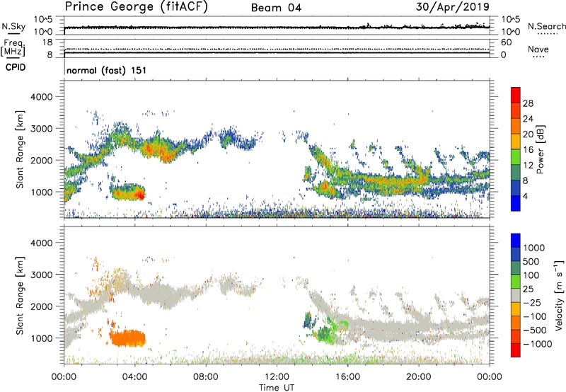
Task: Click the '1000' tick of velocity panel
Action: click(x=41, y=338)
